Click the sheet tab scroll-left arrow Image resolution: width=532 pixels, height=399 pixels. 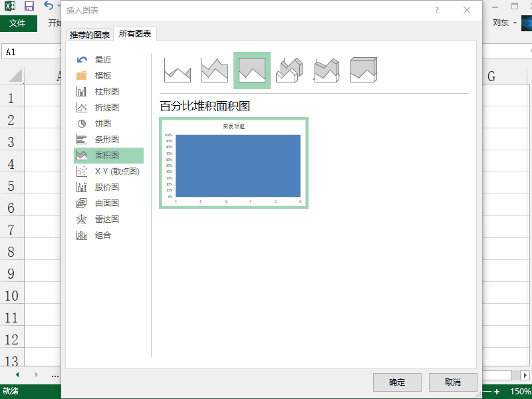point(17,375)
